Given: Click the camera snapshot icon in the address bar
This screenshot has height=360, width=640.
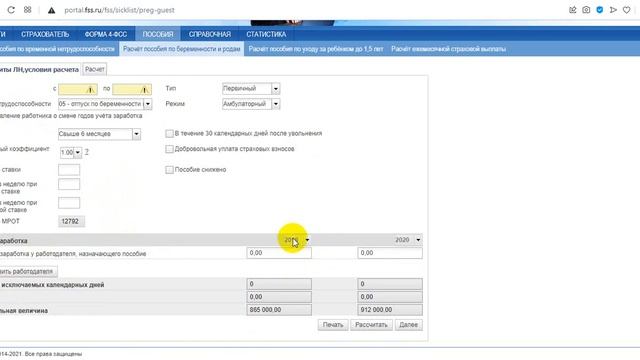Looking at the screenshot, I should click(586, 10).
